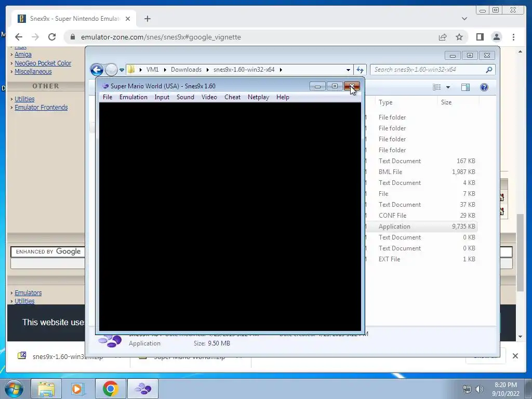Select the EXT File row
The image size is (532, 399).
[421, 259]
